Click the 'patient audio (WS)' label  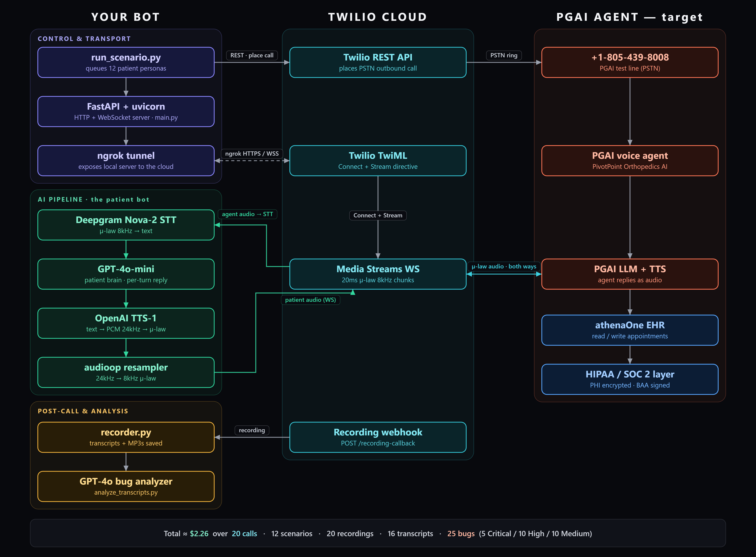click(x=310, y=300)
